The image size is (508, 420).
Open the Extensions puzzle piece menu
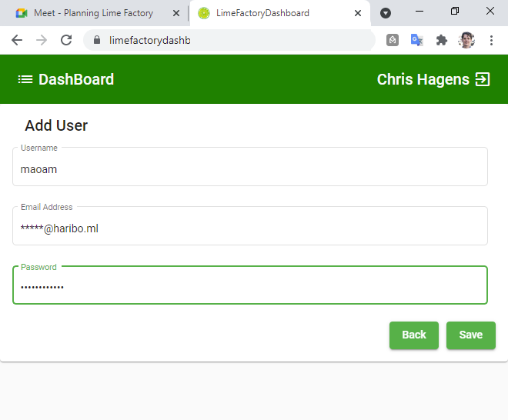click(441, 40)
